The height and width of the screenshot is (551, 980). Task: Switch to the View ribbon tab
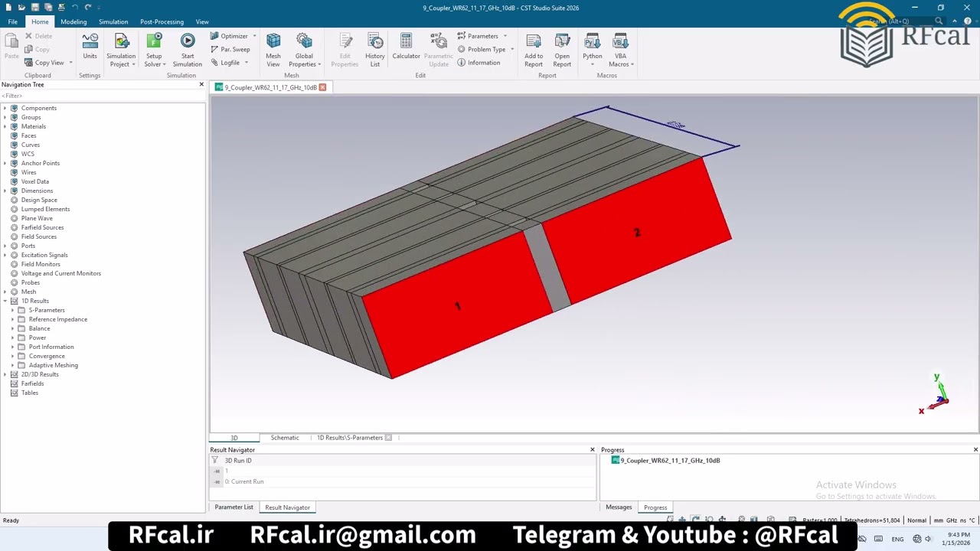click(202, 21)
